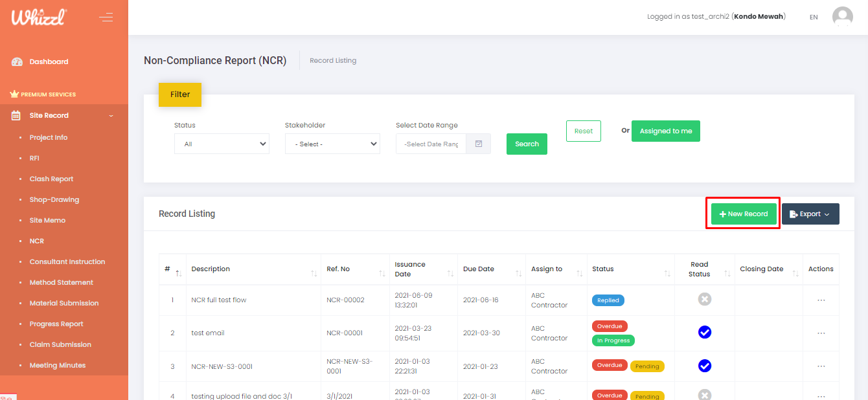
Task: Open the Stakeholder select dropdown
Action: [x=332, y=144]
